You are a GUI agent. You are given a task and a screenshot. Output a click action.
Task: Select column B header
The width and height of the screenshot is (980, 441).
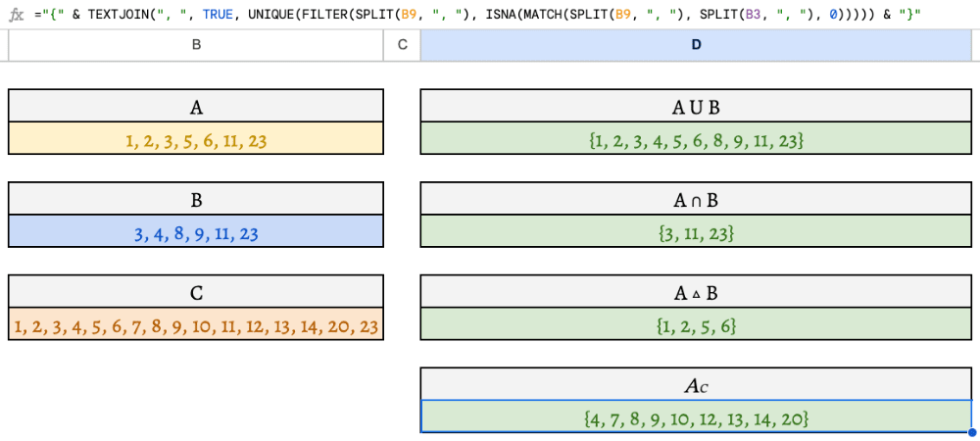(x=196, y=44)
